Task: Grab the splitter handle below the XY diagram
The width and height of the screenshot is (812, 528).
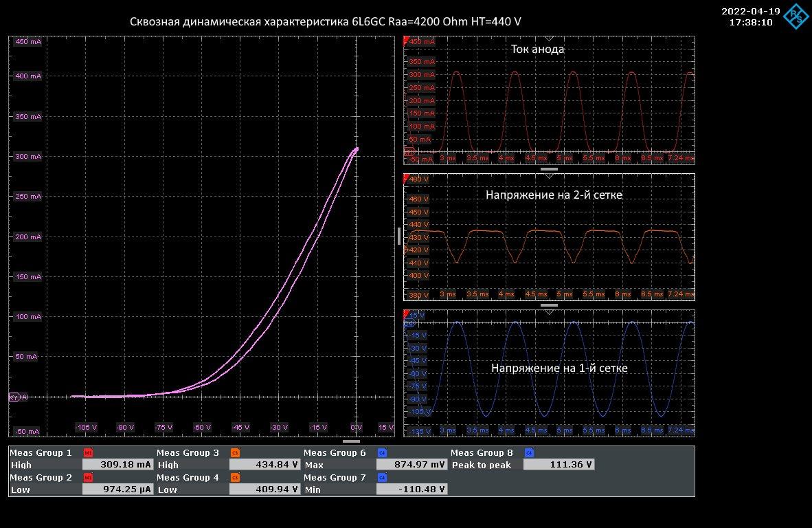Action: click(x=351, y=441)
